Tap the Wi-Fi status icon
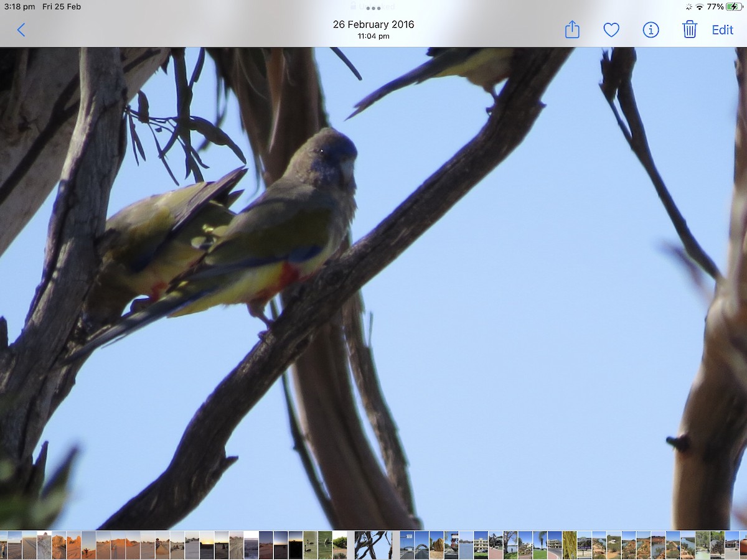747x560 pixels. 699,7
